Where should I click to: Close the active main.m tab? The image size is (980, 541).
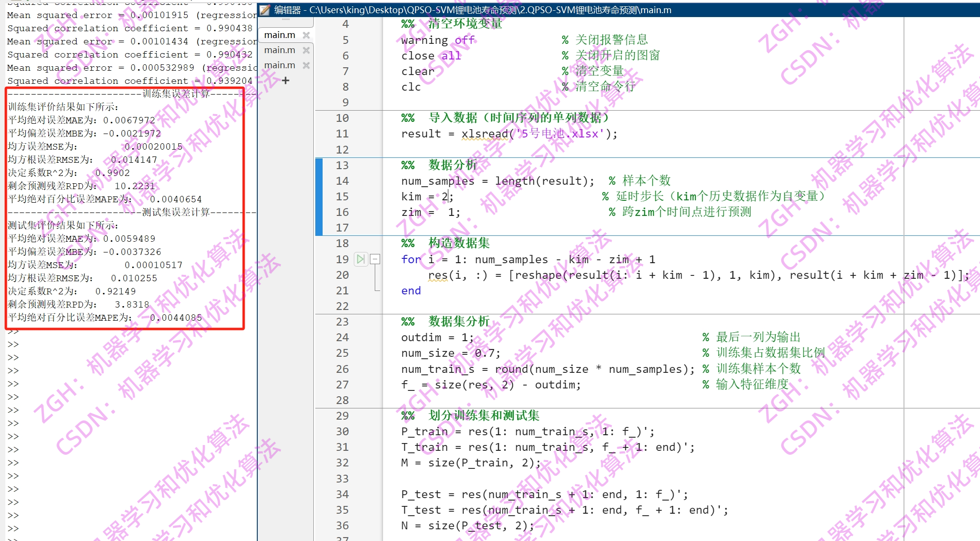pos(306,35)
